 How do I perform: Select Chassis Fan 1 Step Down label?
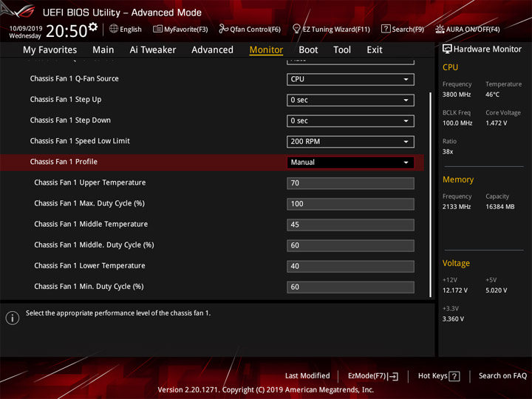70,120
